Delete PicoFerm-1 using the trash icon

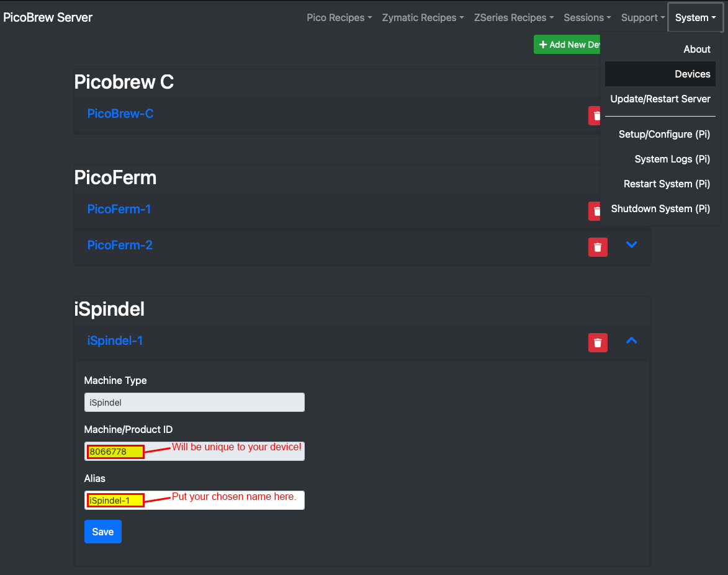tap(595, 211)
